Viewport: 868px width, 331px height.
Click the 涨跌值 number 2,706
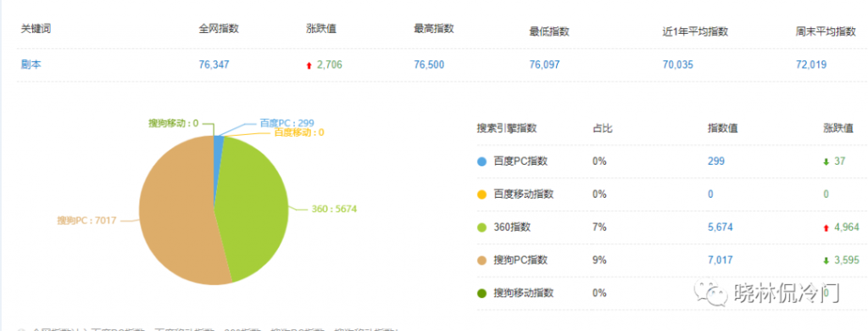point(330,65)
